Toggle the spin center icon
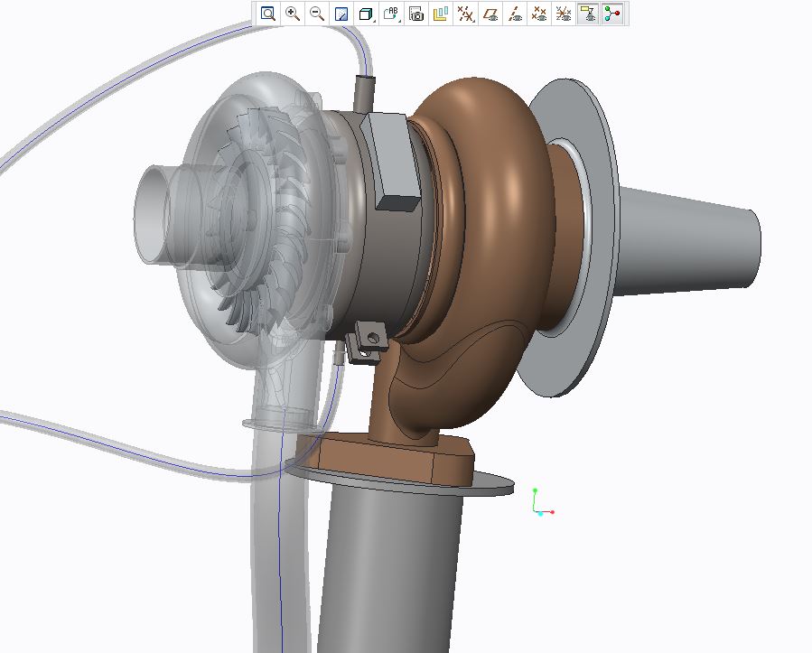812x653 pixels. 612,14
